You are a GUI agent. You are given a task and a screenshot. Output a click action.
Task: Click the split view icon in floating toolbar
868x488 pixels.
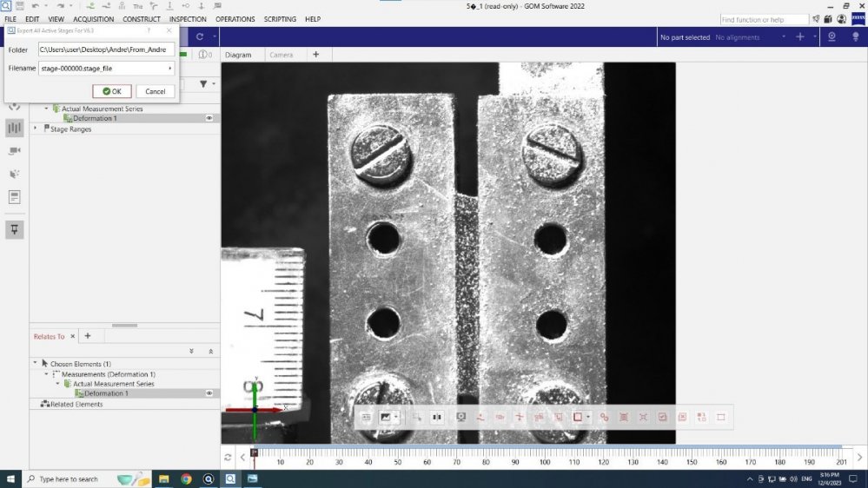coord(436,417)
